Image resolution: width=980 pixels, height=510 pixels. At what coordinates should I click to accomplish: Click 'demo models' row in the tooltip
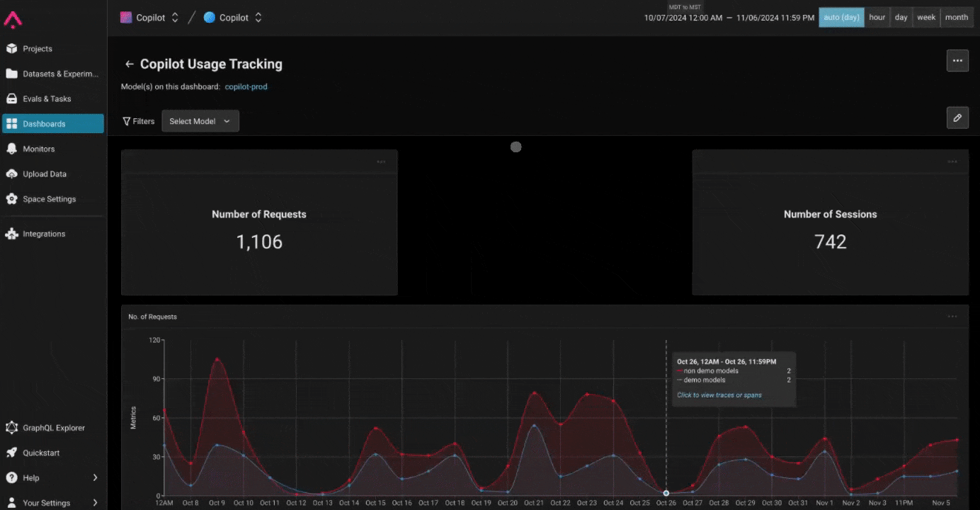(734, 380)
